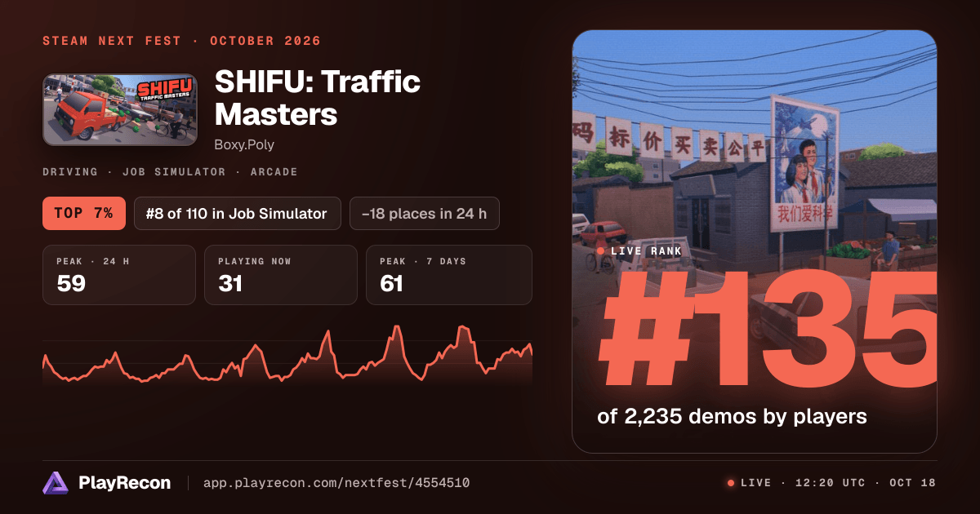Click the #8 of 110 in Job Simulator badge
Viewport: 980px width, 514px height.
[237, 214]
